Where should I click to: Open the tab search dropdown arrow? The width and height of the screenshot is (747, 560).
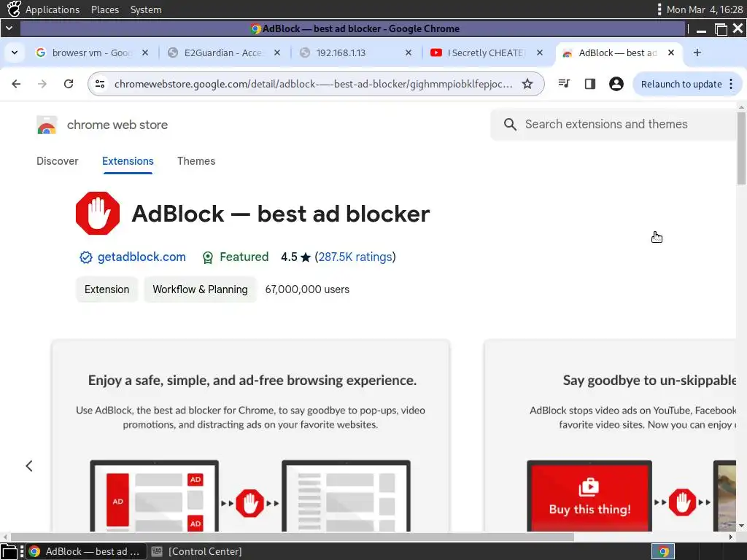point(15,52)
